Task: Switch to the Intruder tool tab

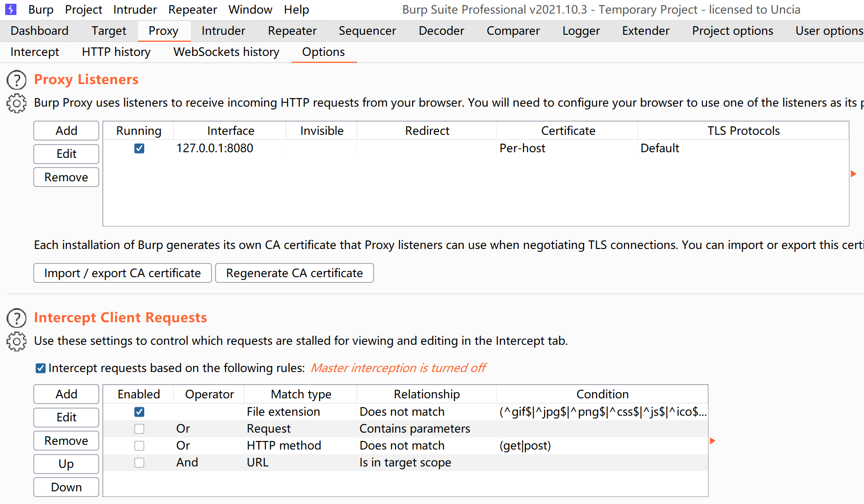Action: pyautogui.click(x=223, y=31)
